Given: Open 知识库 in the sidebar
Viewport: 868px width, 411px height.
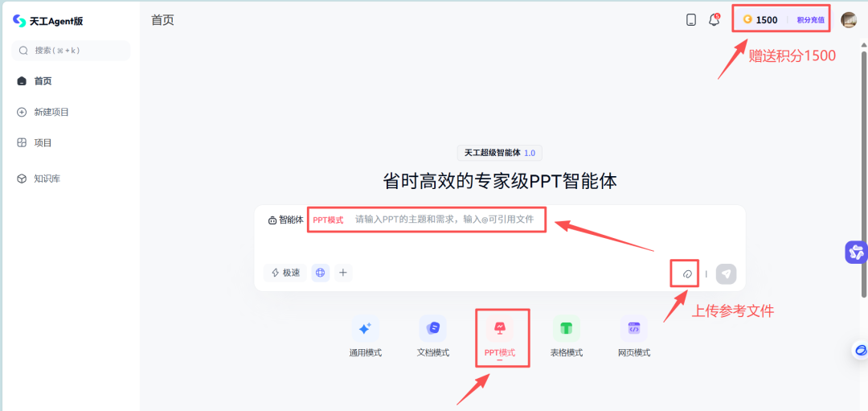Looking at the screenshot, I should pyautogui.click(x=47, y=179).
